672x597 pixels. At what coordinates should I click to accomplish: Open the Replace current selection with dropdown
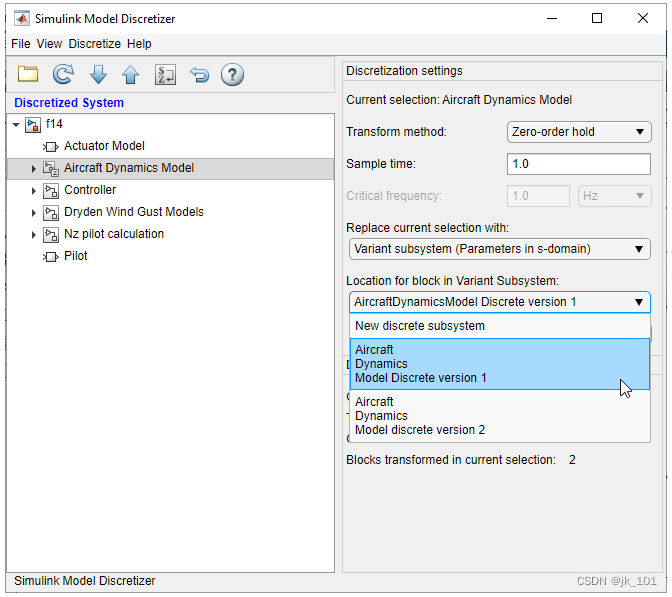499,249
